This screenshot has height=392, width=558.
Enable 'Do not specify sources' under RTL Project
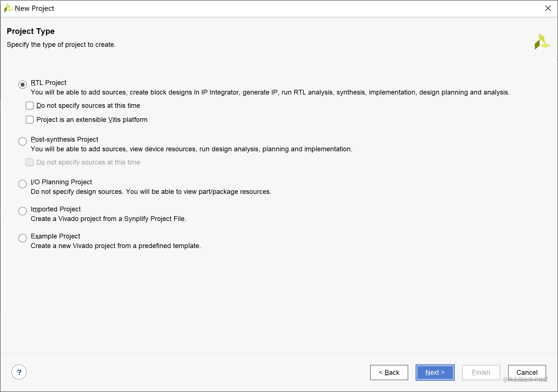pos(30,106)
